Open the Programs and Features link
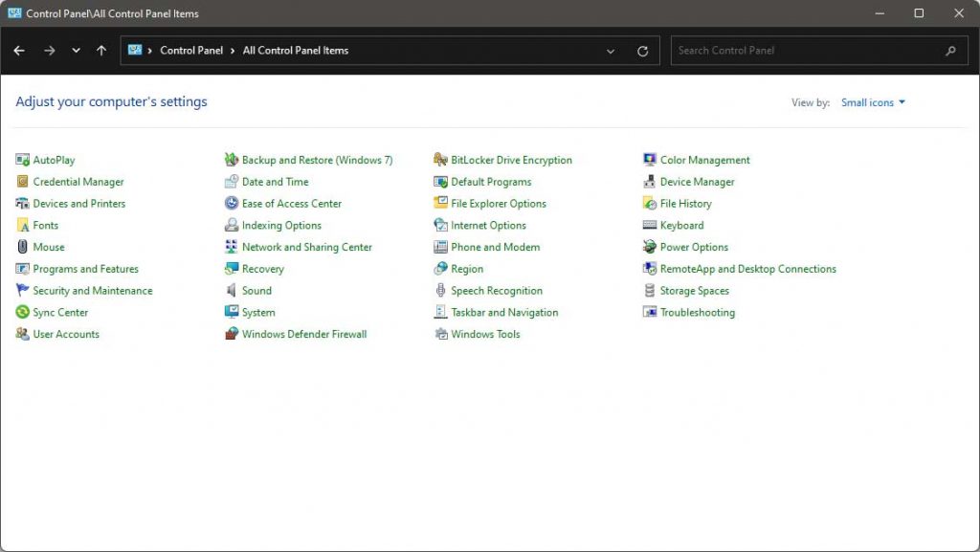The height and width of the screenshot is (552, 980). (x=85, y=269)
